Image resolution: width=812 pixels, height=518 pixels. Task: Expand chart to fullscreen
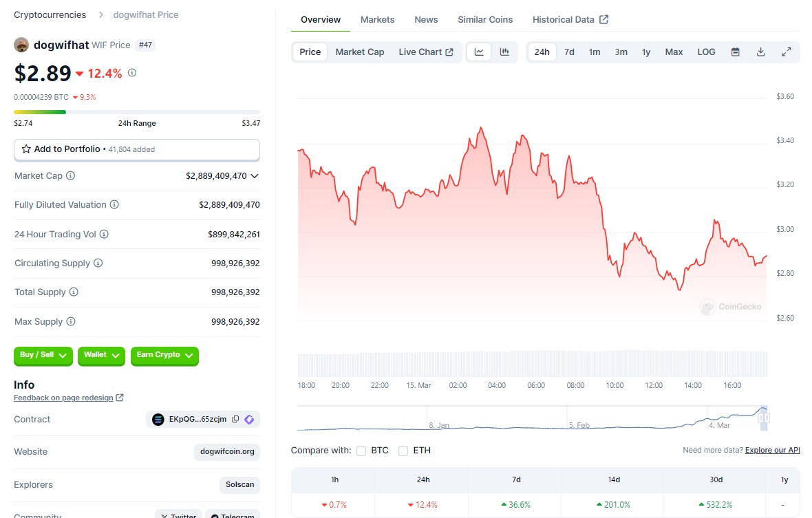click(x=786, y=52)
